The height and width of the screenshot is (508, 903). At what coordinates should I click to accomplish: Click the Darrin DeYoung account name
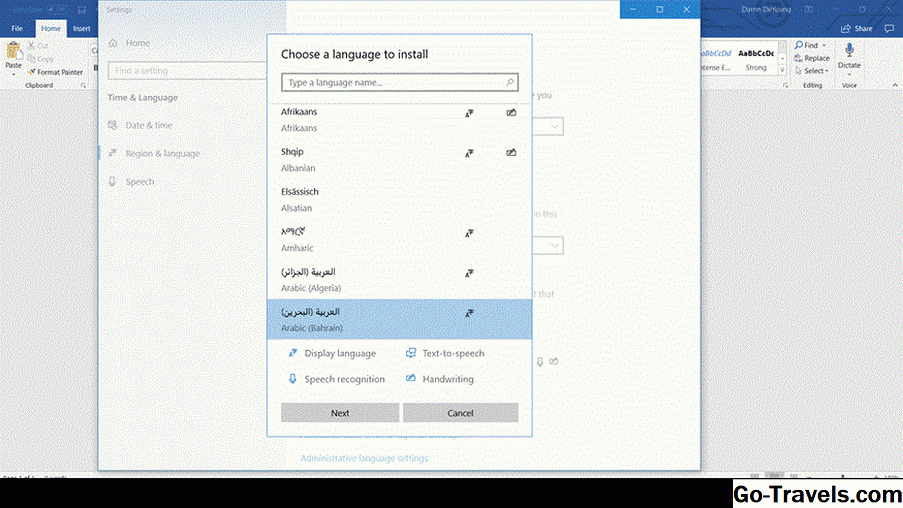tap(765, 9)
